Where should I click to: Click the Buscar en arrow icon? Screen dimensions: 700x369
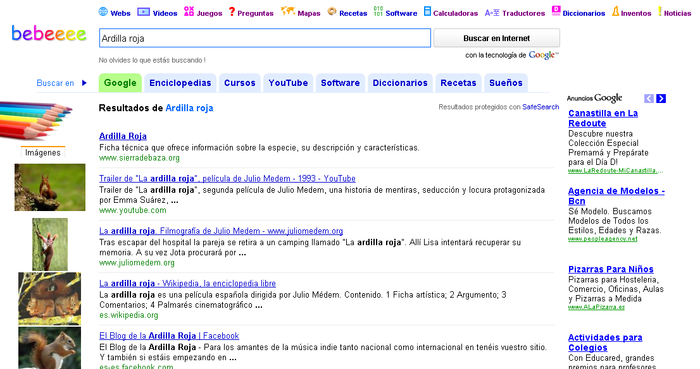(x=84, y=83)
